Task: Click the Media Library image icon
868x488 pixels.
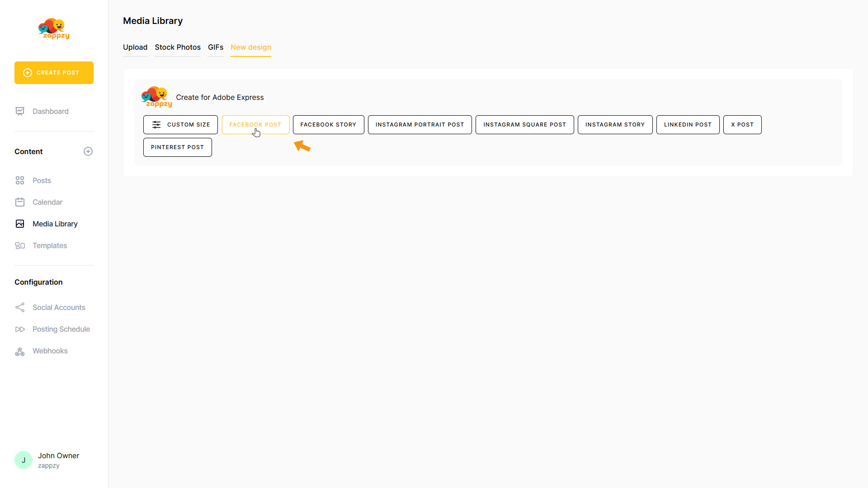Action: [x=20, y=224]
